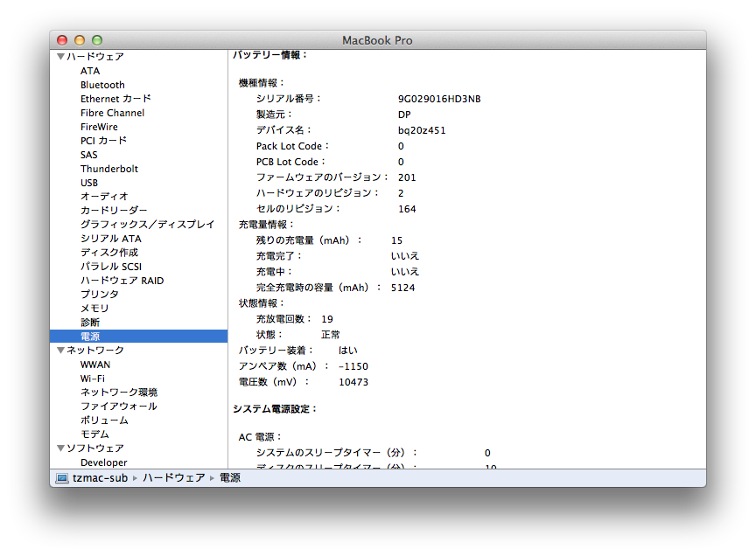Collapse the ハードウェア section triangle

pyautogui.click(x=61, y=57)
